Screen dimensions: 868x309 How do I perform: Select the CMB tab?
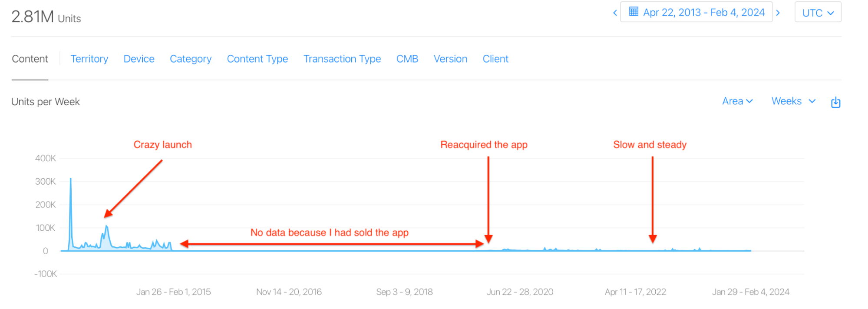[x=407, y=59]
